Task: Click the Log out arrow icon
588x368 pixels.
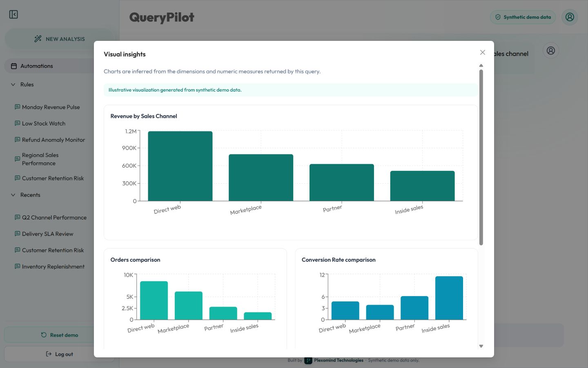Action: point(49,354)
